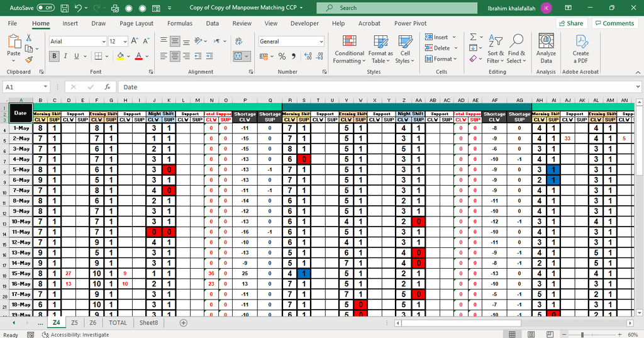
Task: Toggle the AutoSave switch
Action: pos(45,8)
